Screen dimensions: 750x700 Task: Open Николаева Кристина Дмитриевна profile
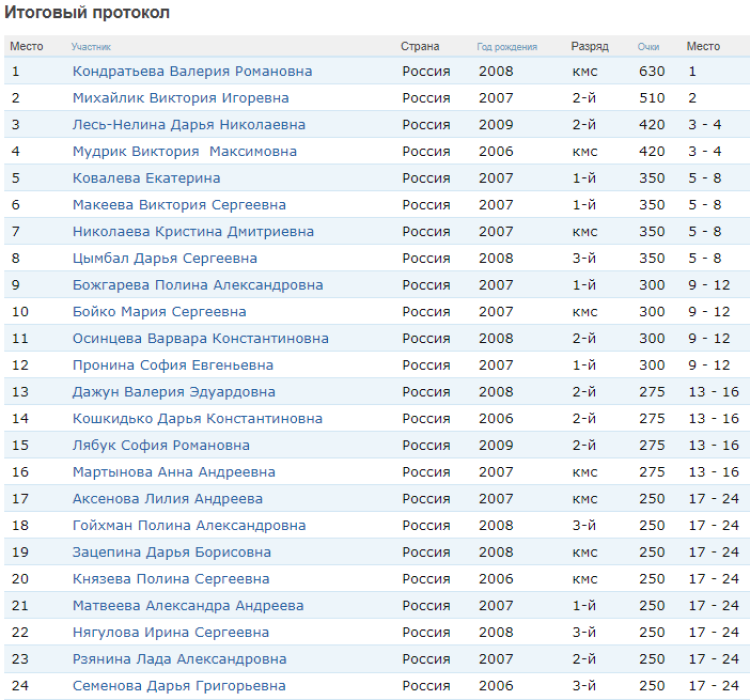click(x=193, y=231)
